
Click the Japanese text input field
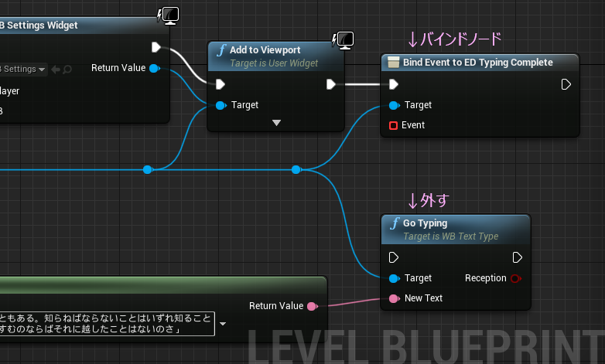(x=107, y=324)
